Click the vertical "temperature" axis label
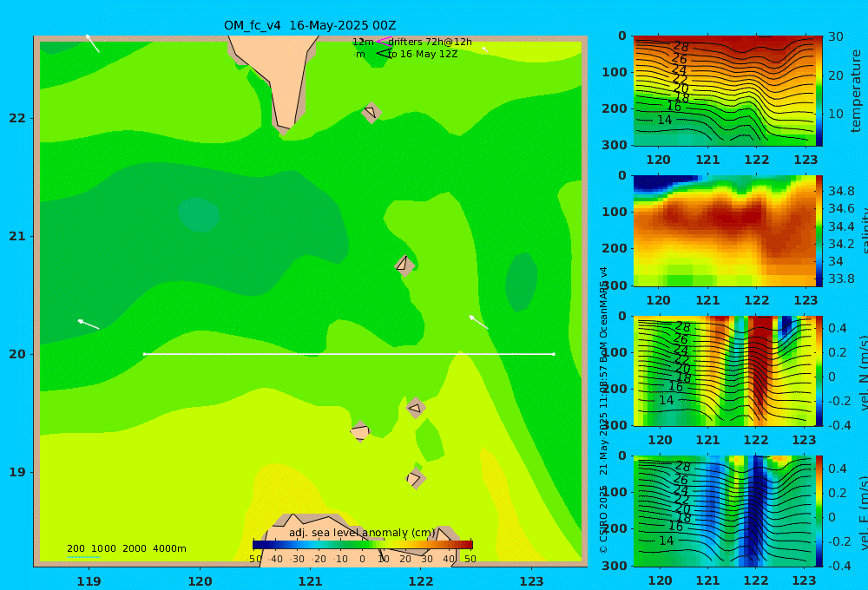Viewport: 868px width, 590px height. (856, 91)
